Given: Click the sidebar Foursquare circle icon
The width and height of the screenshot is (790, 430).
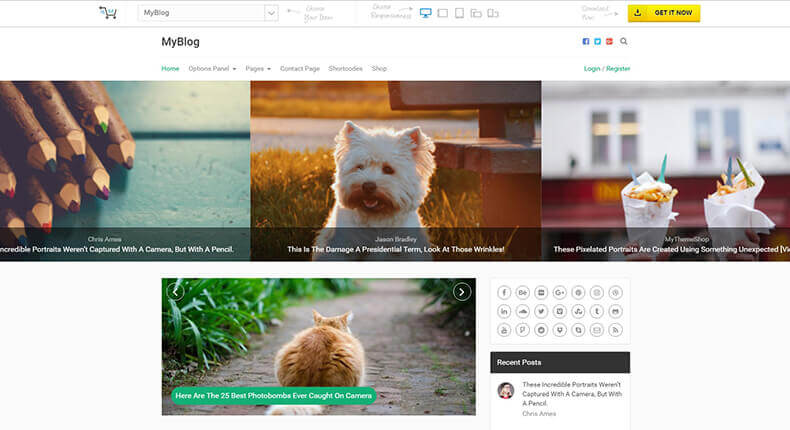Looking at the screenshot, I should [x=522, y=330].
